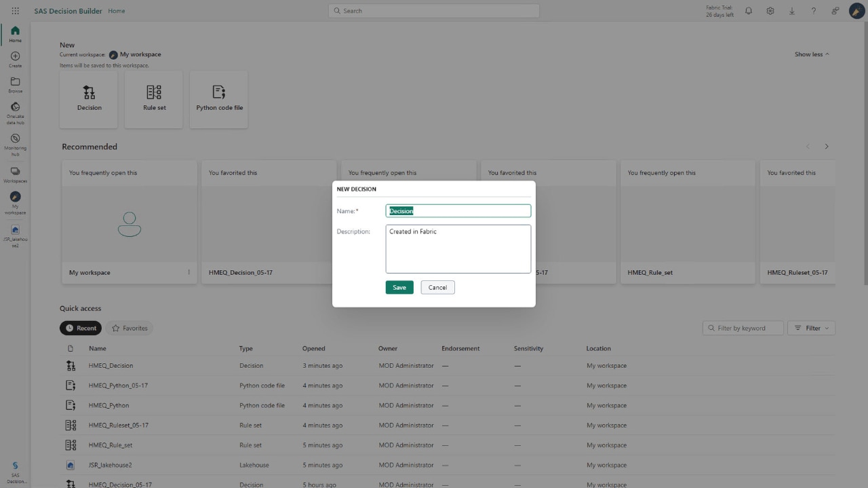The height and width of the screenshot is (488, 868).
Task: Open the Home menu item in the header
Action: coord(116,11)
